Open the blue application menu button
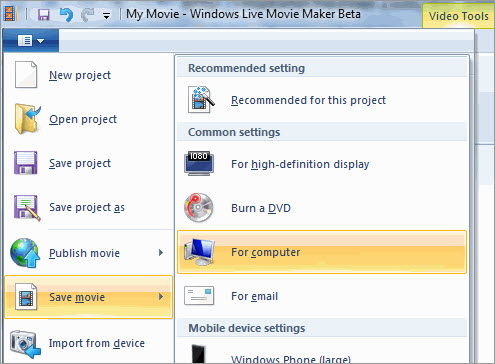Viewport: 495px width, 364px height. [31, 41]
